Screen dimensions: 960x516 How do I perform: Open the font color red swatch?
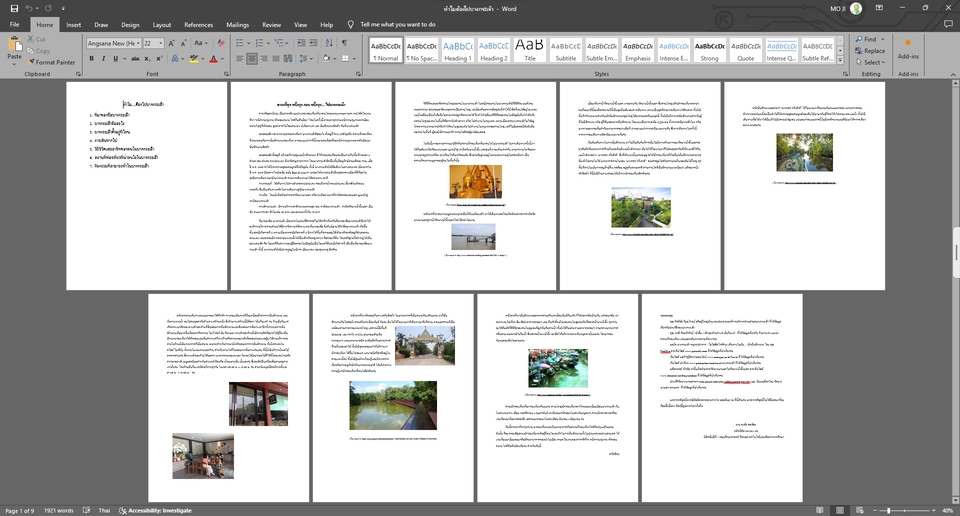(213, 59)
